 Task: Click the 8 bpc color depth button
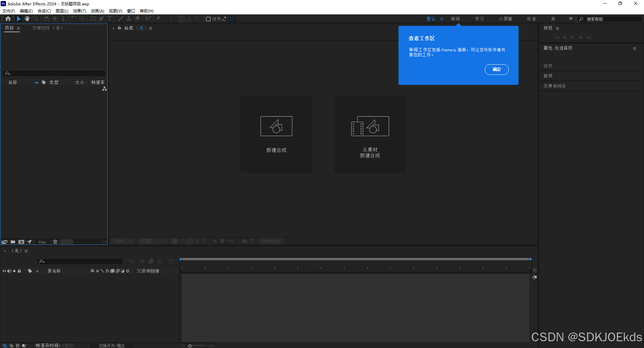pyautogui.click(x=43, y=242)
